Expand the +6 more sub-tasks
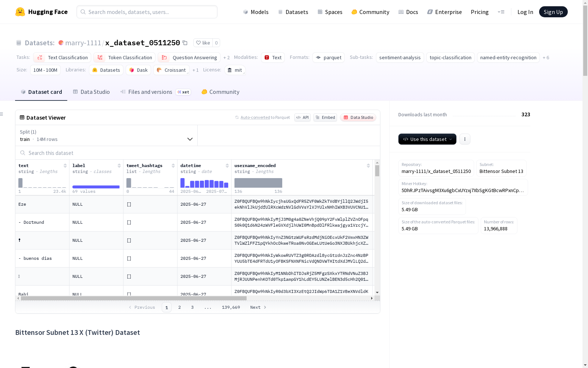This screenshot has width=588, height=368. [x=546, y=57]
